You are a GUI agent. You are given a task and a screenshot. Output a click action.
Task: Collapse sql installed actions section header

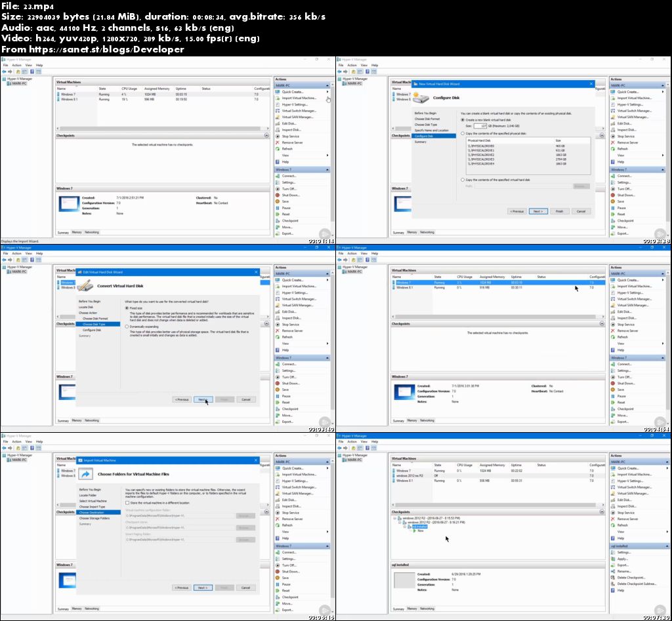click(x=667, y=546)
